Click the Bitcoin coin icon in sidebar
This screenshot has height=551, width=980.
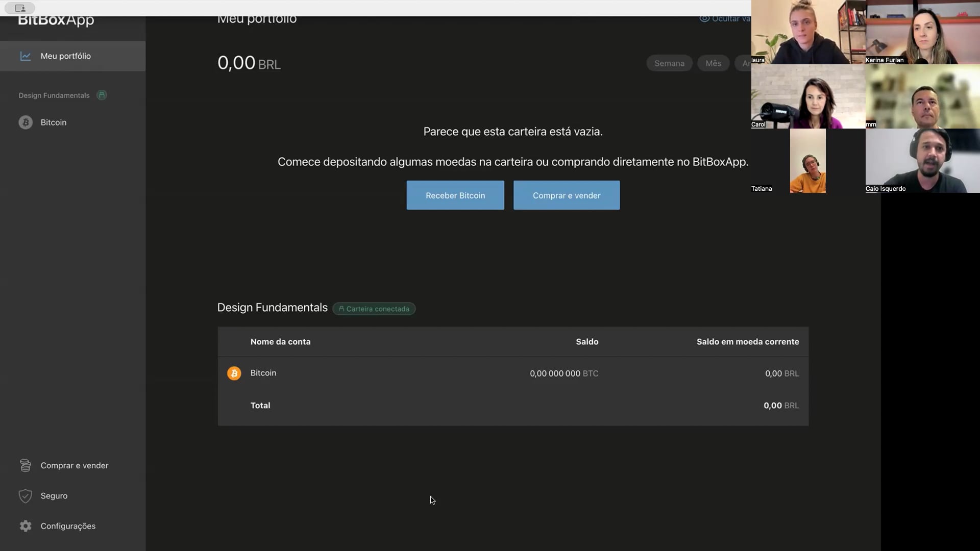[26, 122]
